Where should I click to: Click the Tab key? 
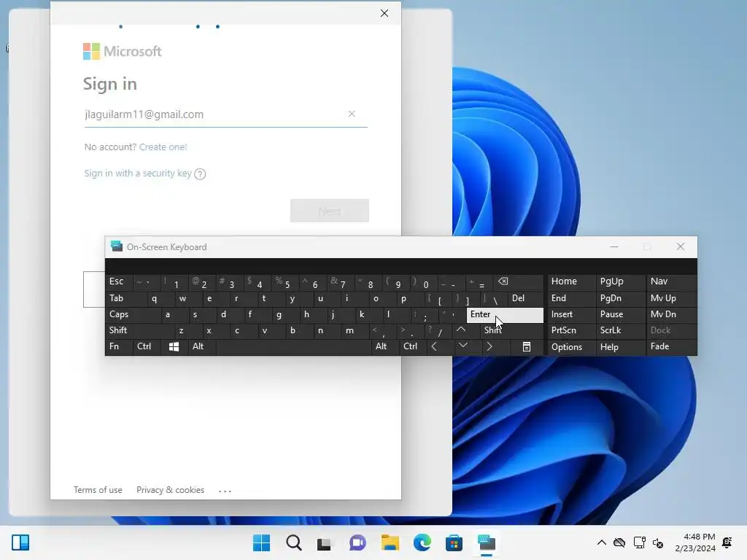click(126, 298)
